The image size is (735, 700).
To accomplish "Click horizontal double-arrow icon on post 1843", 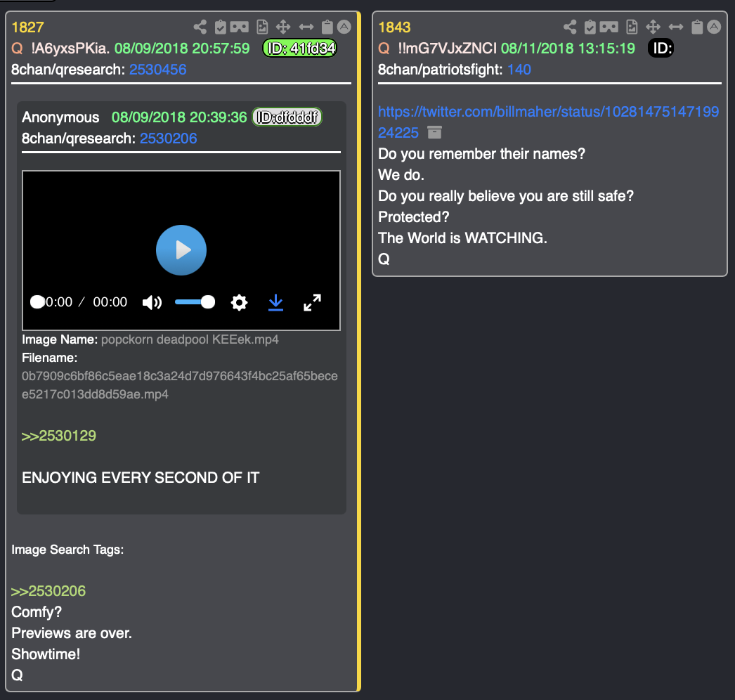I will coord(675,27).
